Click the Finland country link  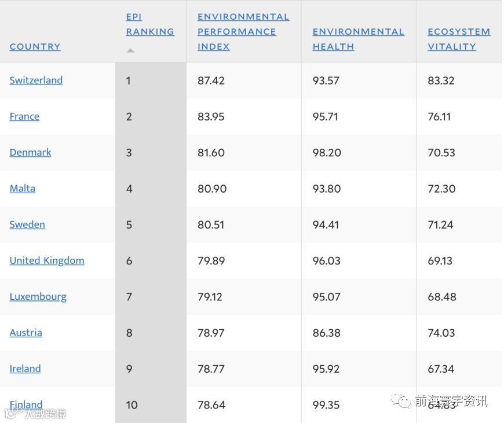(26, 404)
